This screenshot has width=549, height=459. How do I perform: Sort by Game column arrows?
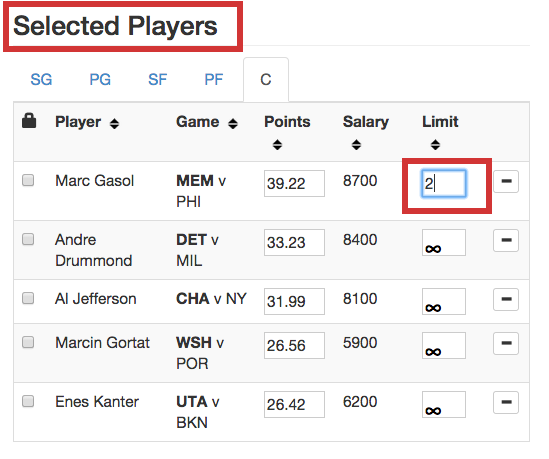[x=233, y=124]
